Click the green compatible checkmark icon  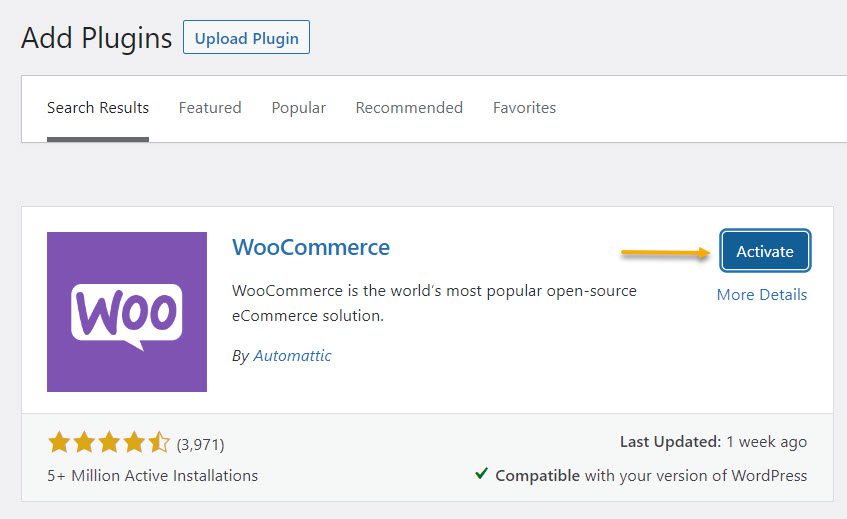click(x=481, y=474)
